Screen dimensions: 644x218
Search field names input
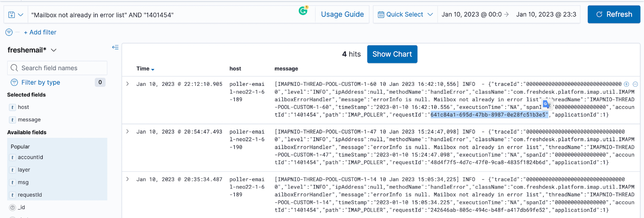click(57, 68)
